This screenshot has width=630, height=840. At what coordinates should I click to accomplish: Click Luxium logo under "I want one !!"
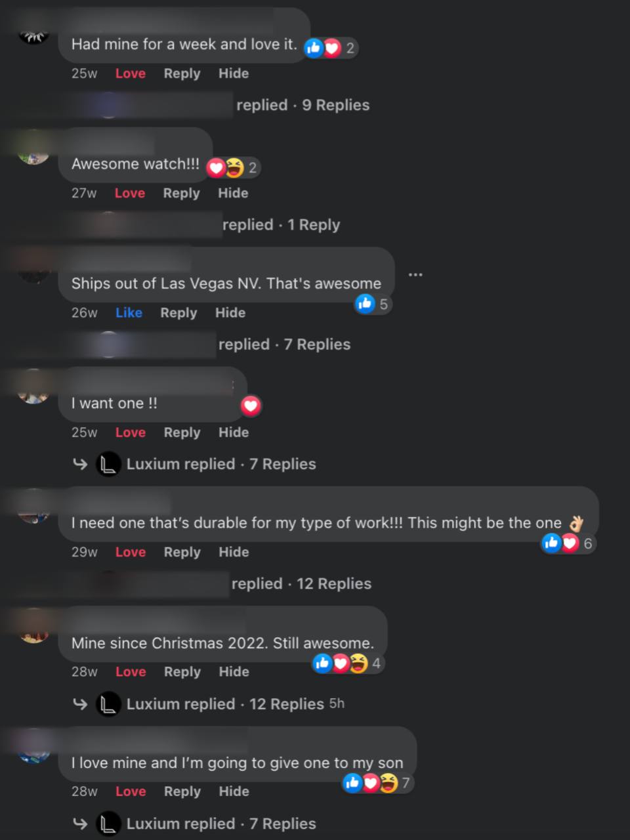click(108, 464)
